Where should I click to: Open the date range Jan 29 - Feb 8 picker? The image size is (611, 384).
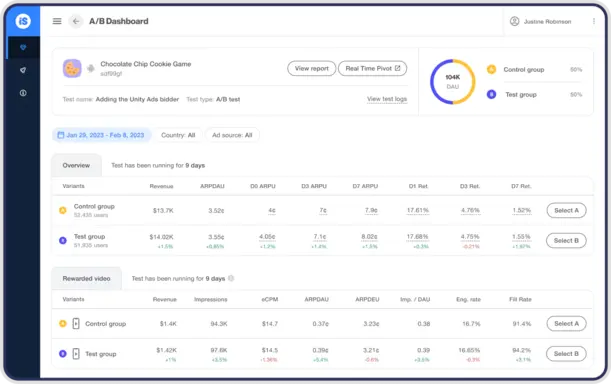tap(101, 135)
